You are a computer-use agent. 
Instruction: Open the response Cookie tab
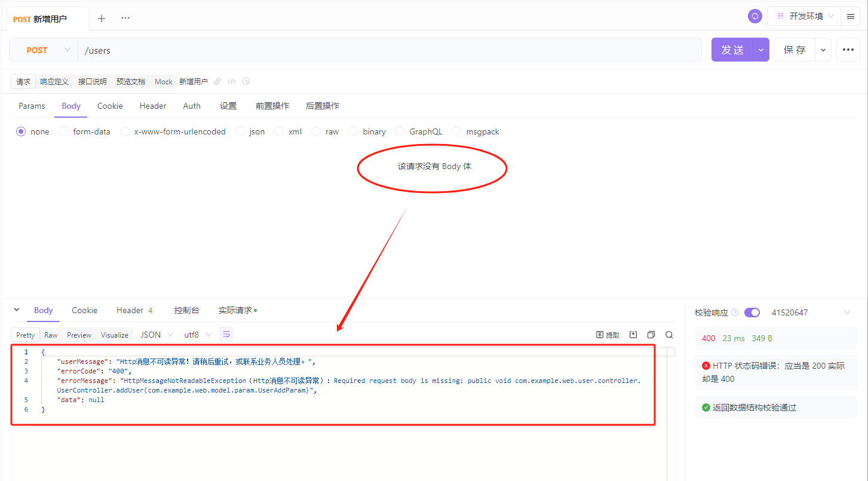85,310
